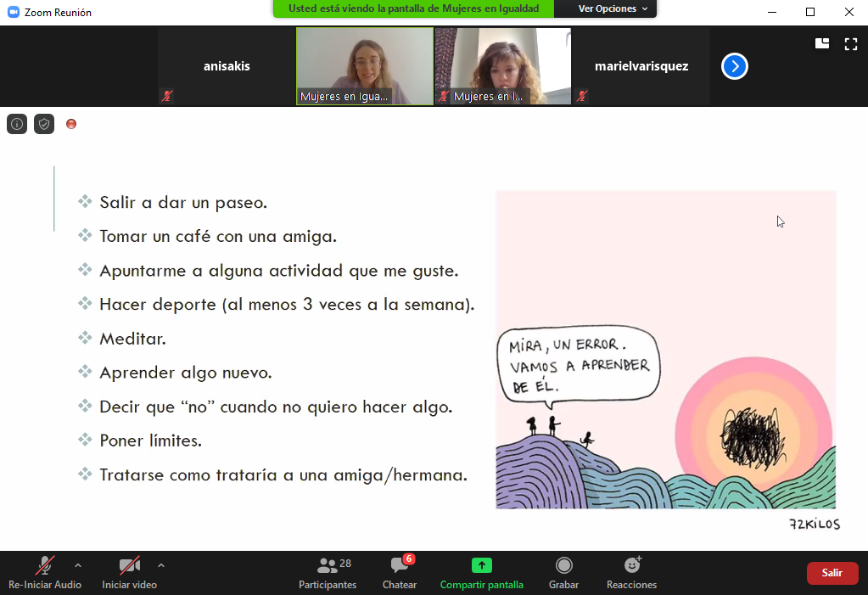The width and height of the screenshot is (868, 595).
Task: Click the 72KILOS signature text
Action: [815, 524]
